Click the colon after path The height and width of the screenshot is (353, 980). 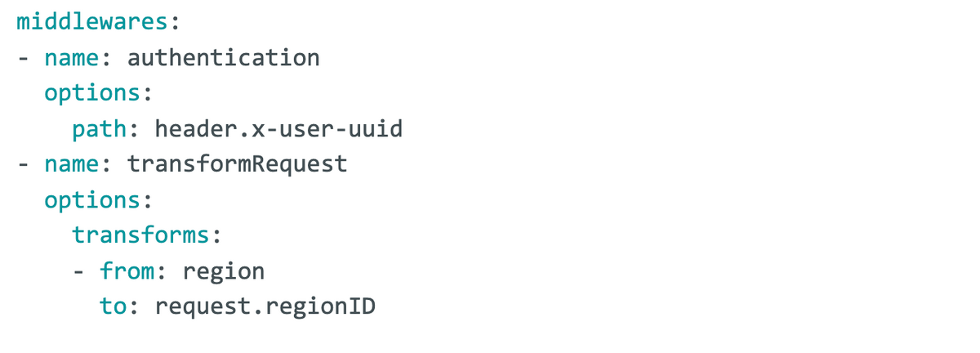134,130
